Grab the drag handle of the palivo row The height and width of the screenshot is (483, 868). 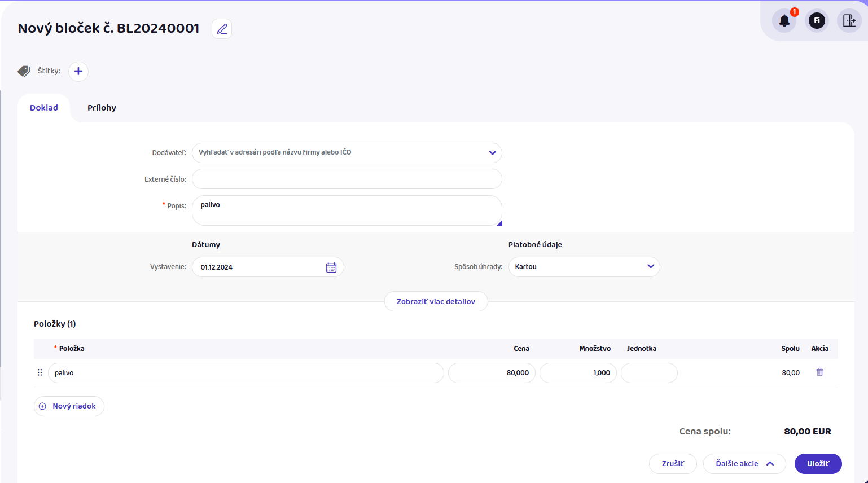point(40,372)
